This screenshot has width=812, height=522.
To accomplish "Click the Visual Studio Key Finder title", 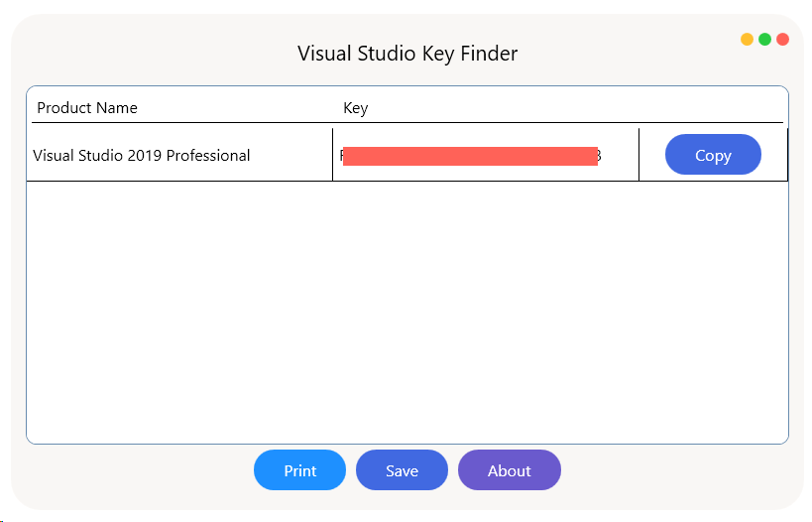I will click(x=407, y=54).
